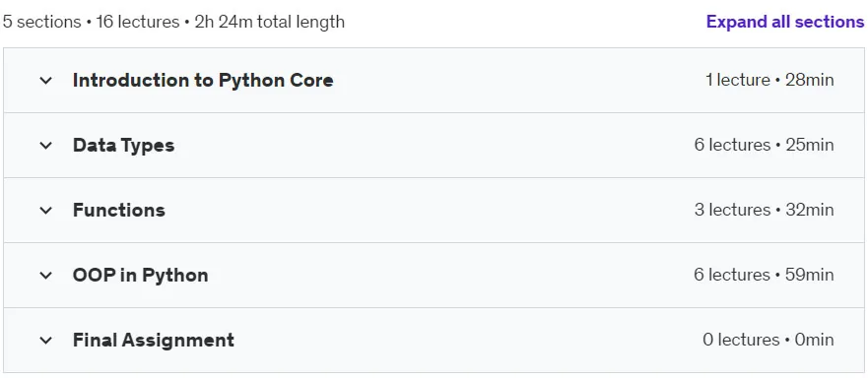Click the '1 lecture • 28min' label
The width and height of the screenshot is (868, 378).
pos(769,81)
